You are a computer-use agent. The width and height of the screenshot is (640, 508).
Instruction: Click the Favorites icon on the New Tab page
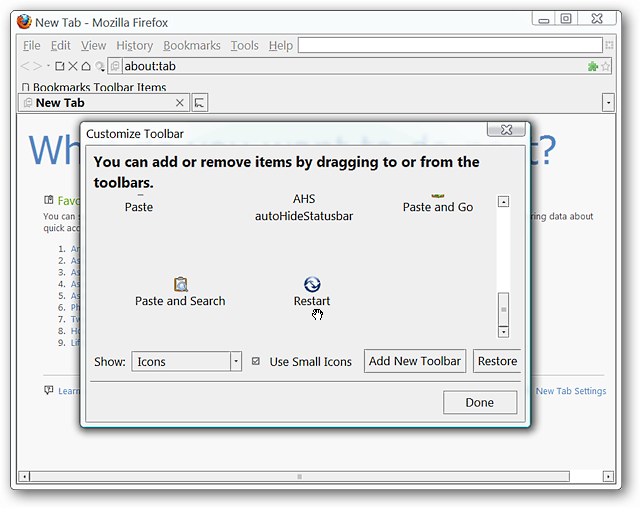(x=49, y=200)
